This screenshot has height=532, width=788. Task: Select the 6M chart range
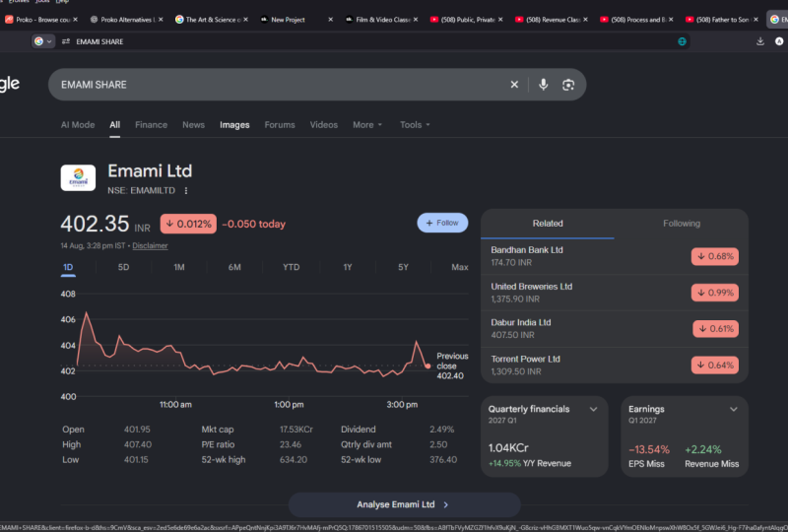[234, 267]
